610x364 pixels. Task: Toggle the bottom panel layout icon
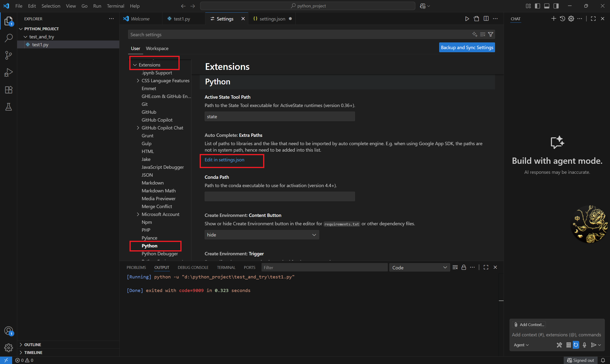tap(547, 6)
